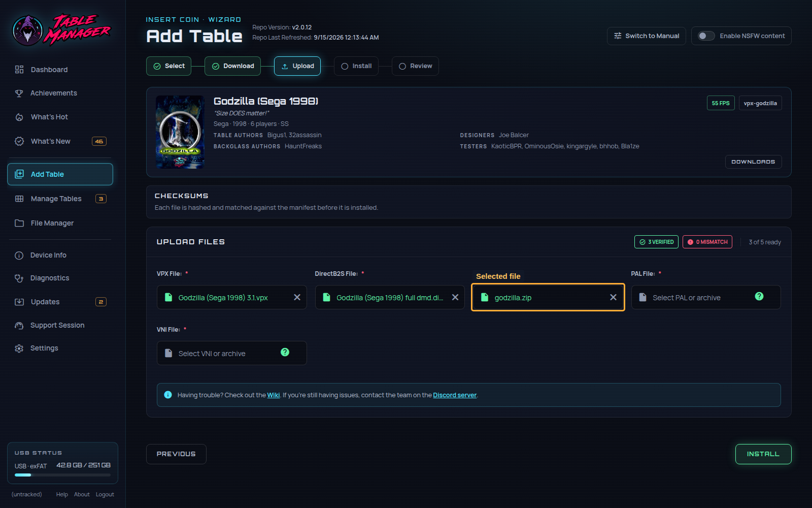Click the Device Info icon
Screen dimensions: 812x508
(x=19, y=255)
